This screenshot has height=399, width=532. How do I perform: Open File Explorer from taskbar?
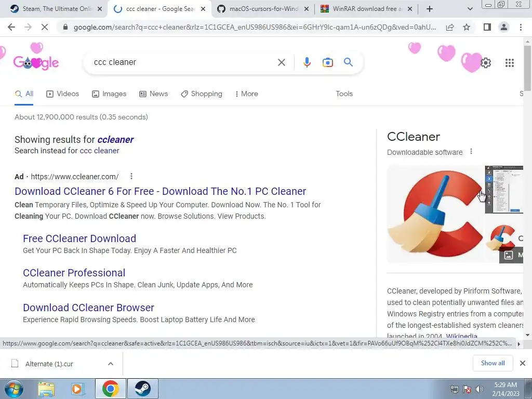pyautogui.click(x=46, y=389)
